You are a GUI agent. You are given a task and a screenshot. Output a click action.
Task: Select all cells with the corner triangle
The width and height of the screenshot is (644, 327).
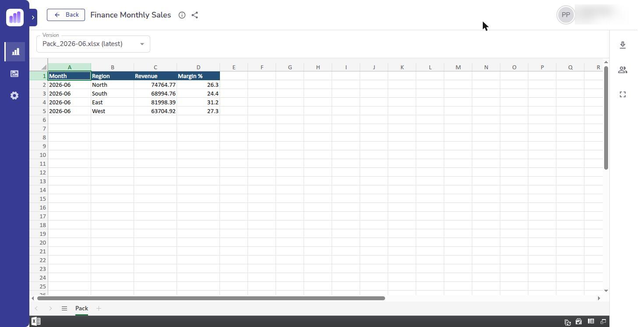coord(43,67)
